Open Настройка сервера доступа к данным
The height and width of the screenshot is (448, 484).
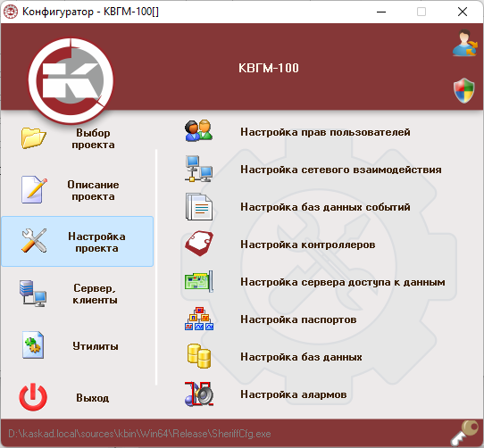[x=343, y=282]
